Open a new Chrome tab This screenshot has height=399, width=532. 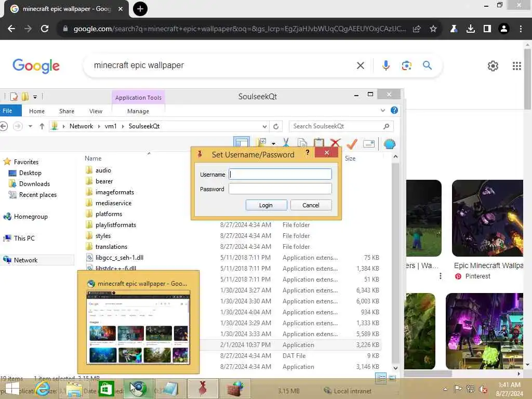[140, 9]
